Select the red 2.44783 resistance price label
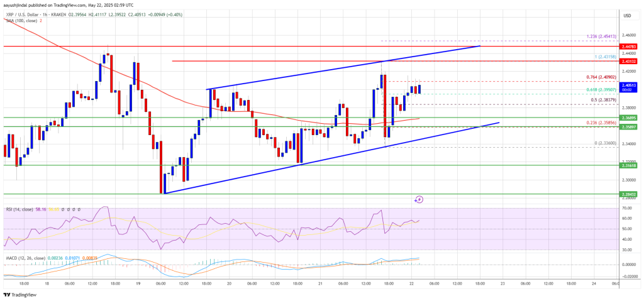 (x=628, y=47)
